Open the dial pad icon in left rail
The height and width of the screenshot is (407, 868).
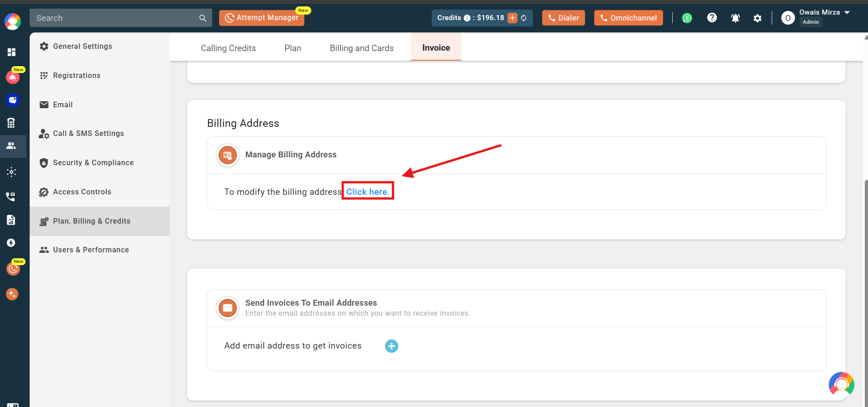point(11,123)
